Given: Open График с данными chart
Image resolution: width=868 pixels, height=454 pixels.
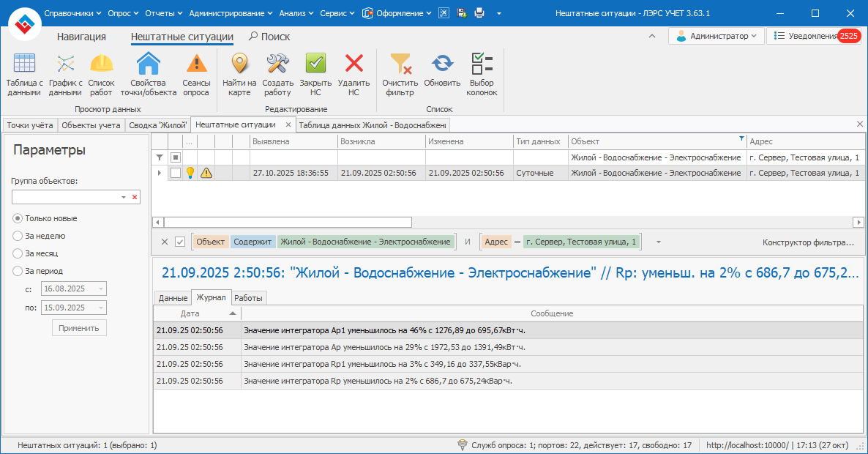Looking at the screenshot, I should [65, 75].
